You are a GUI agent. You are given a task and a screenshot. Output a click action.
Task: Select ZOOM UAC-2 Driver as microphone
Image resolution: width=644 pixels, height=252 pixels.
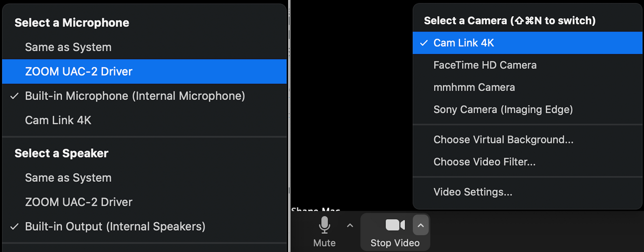point(144,71)
